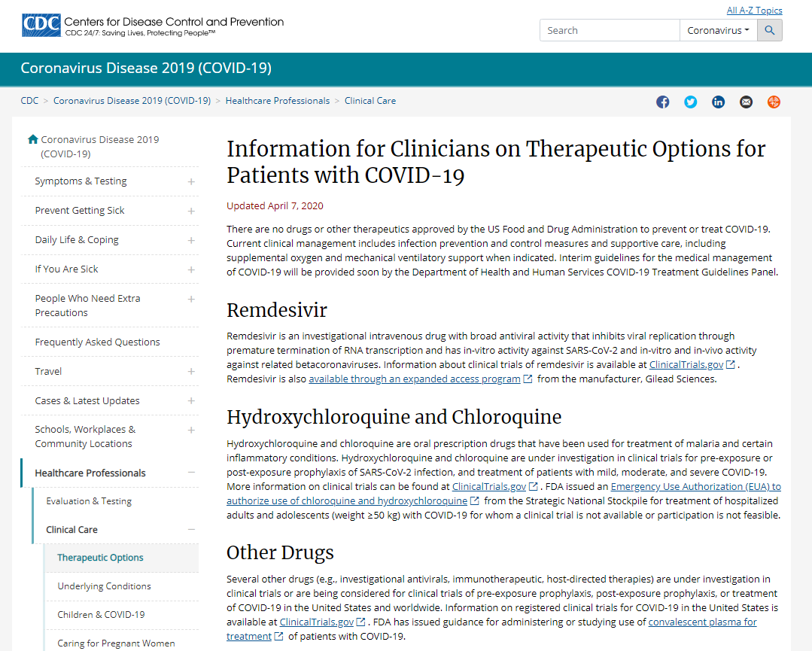Share page via Twitter icon
812x651 pixels.
click(690, 102)
